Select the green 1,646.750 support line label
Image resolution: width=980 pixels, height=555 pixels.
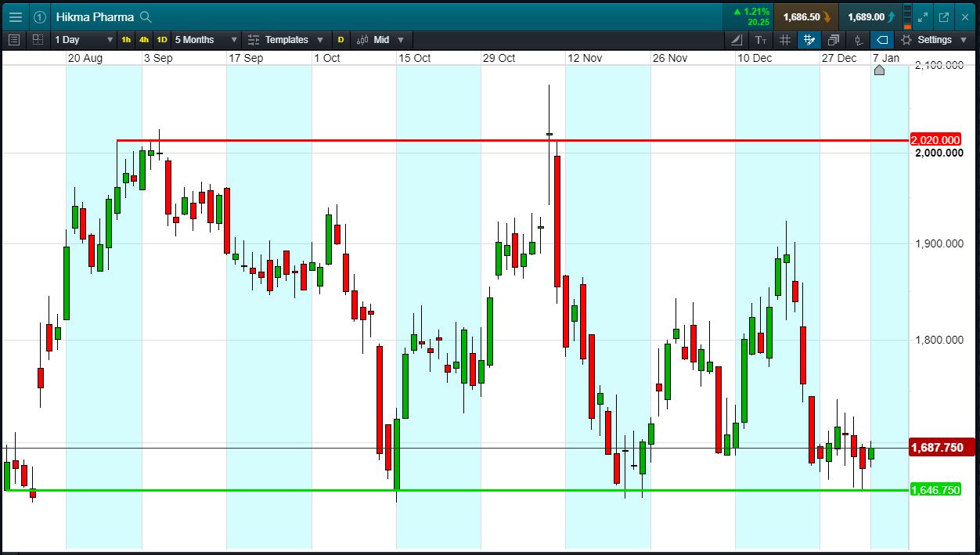[935, 490]
